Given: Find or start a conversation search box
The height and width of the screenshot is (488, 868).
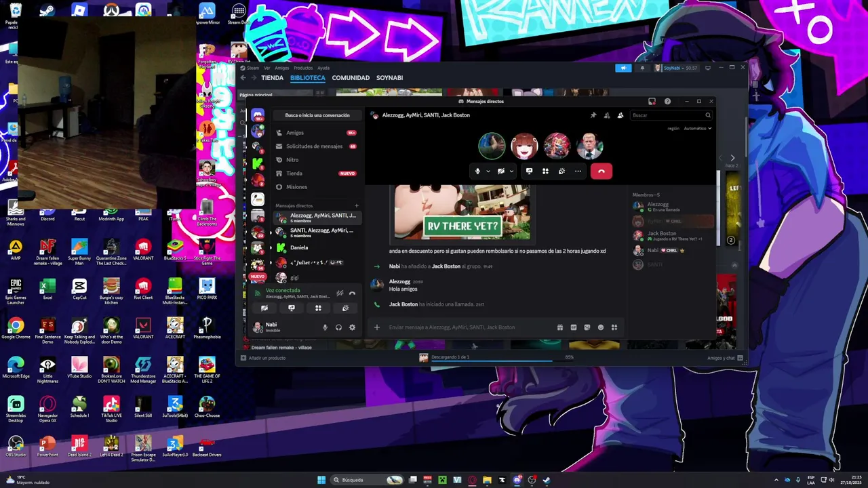Looking at the screenshot, I should point(317,115).
